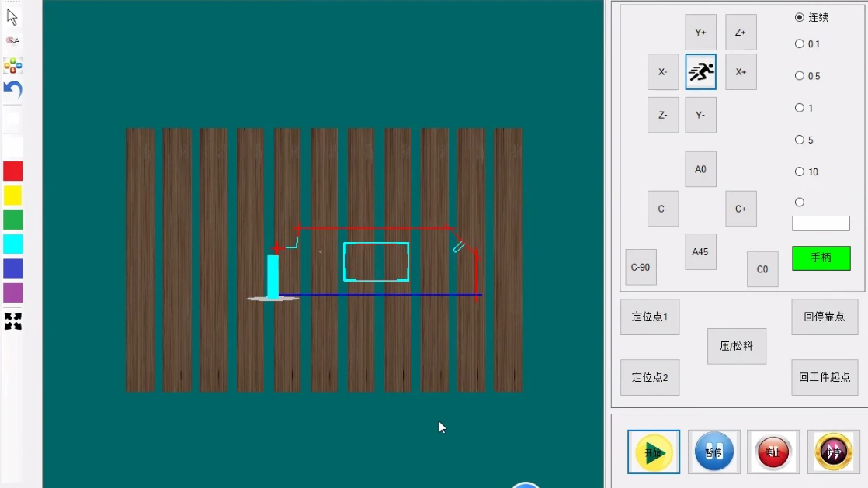Viewport: 868px width, 488px height.
Task: Rotate with the C+ button
Action: pos(741,209)
